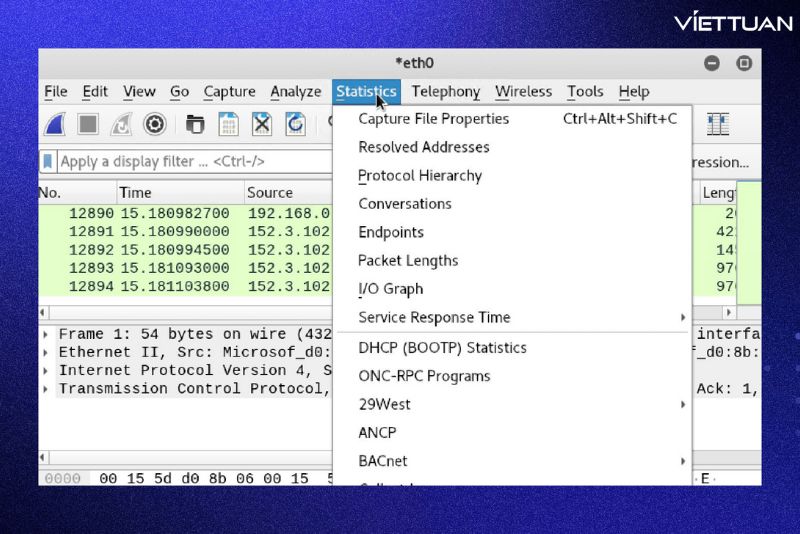Open the File menu
Screen dimensions: 800x534
coord(56,91)
